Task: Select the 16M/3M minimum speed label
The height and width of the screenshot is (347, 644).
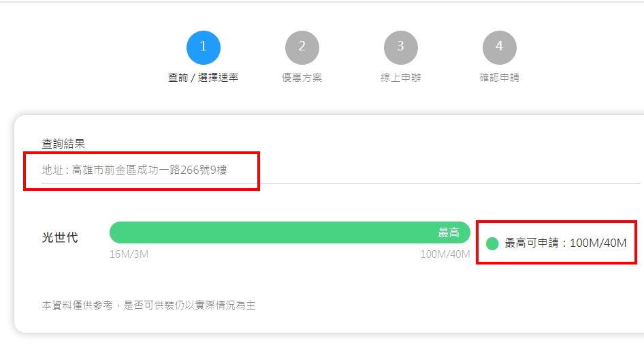Action: pyautogui.click(x=129, y=254)
